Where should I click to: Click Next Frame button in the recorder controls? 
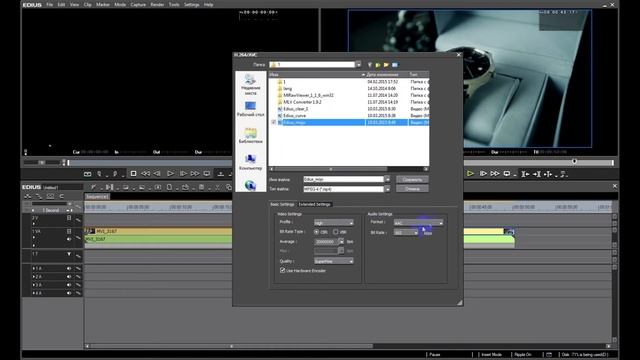tap(483, 174)
